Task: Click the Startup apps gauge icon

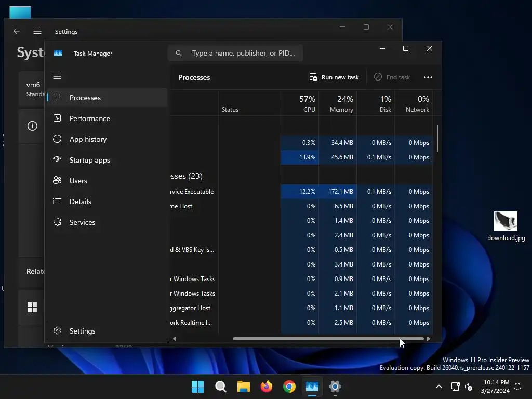Action: click(x=57, y=159)
